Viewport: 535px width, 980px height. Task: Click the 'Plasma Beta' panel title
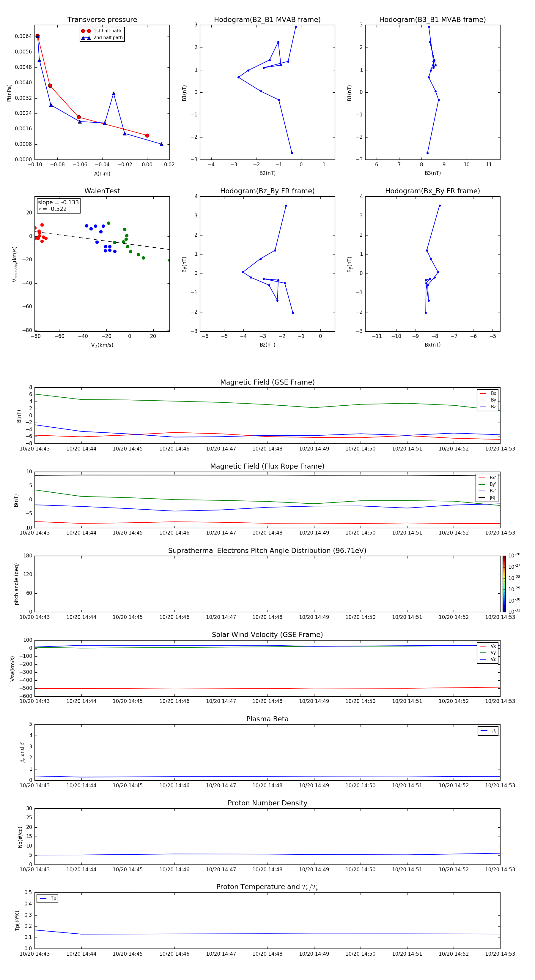tap(267, 719)
